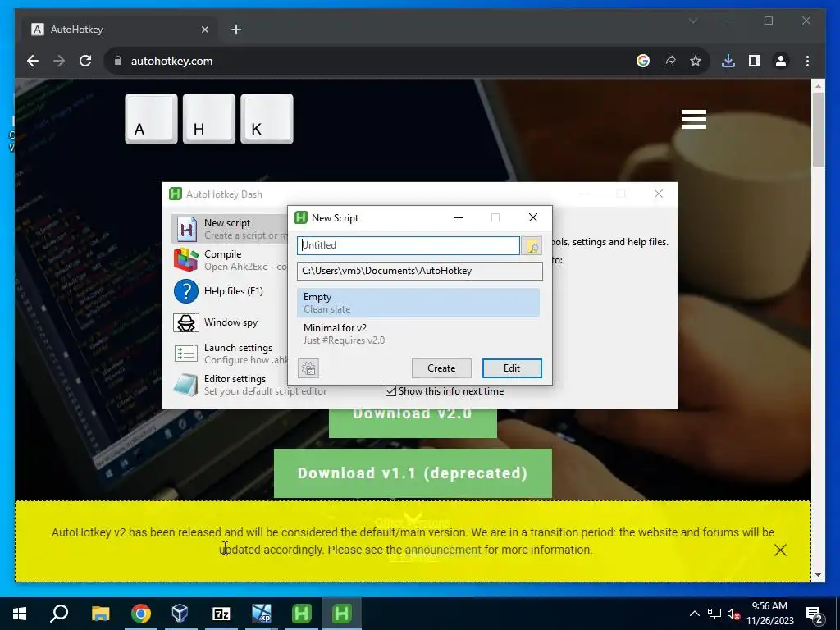Open 7-Zip from the taskbar
This screenshot has width=840, height=630.
(x=221, y=614)
